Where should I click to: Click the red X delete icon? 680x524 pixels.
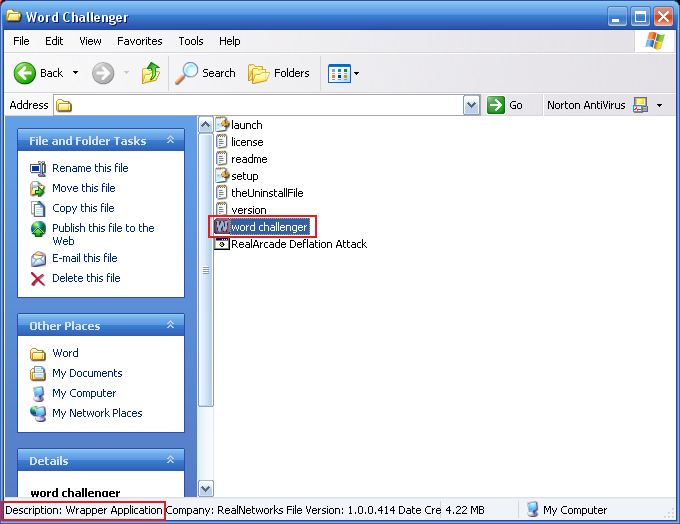38,279
